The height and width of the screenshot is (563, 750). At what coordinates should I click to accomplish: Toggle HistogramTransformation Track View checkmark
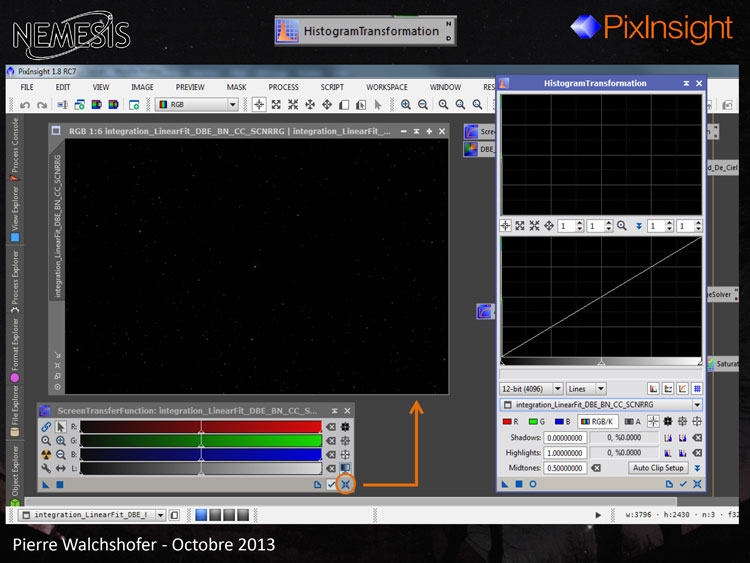click(x=683, y=484)
